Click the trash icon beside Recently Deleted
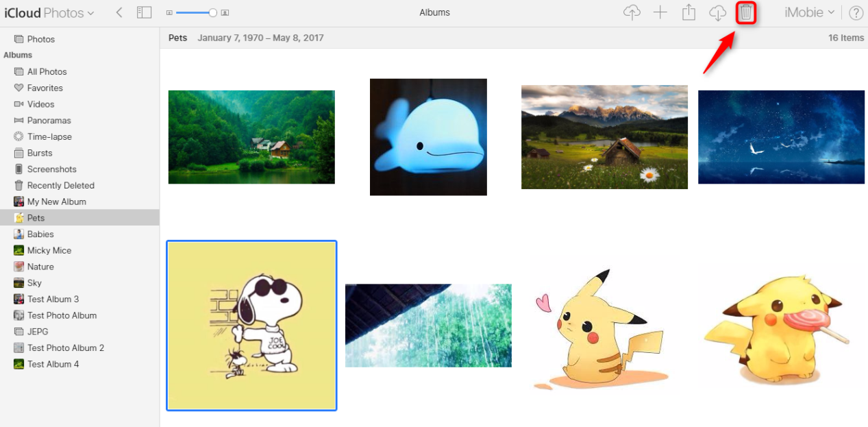 point(19,185)
